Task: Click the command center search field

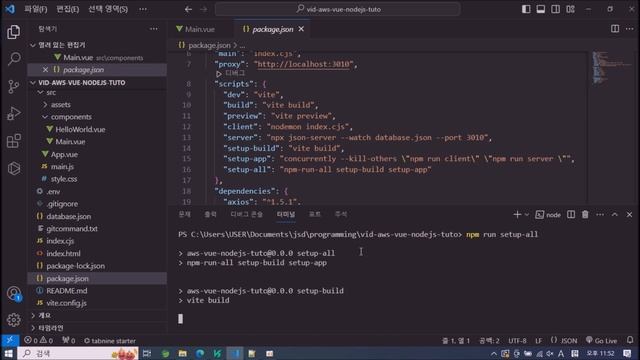Action: (x=338, y=9)
